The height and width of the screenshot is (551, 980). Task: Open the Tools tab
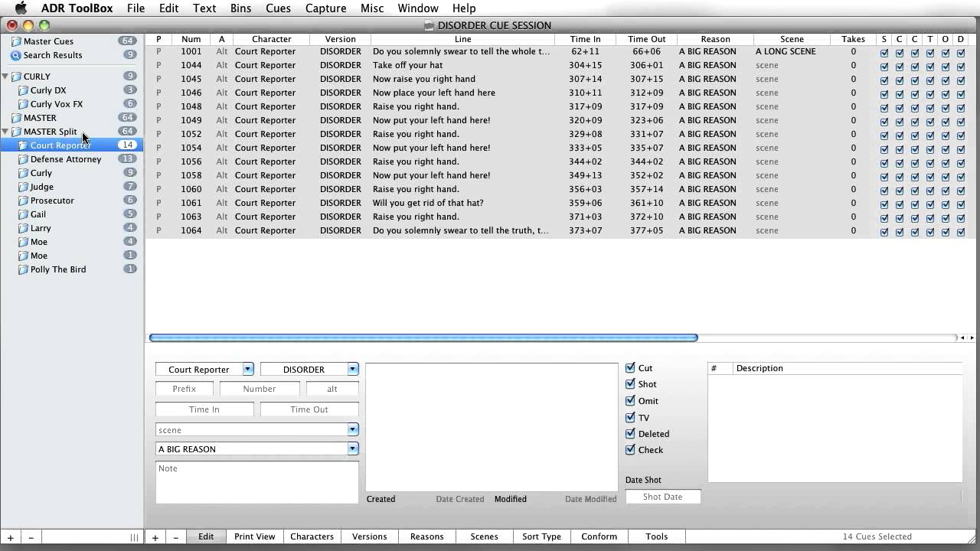pyautogui.click(x=656, y=537)
